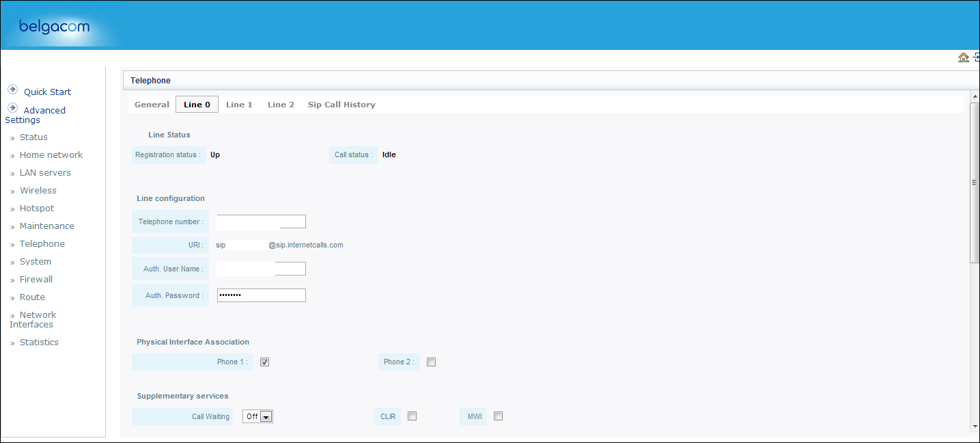Click the Auth. Password field

[x=261, y=295]
